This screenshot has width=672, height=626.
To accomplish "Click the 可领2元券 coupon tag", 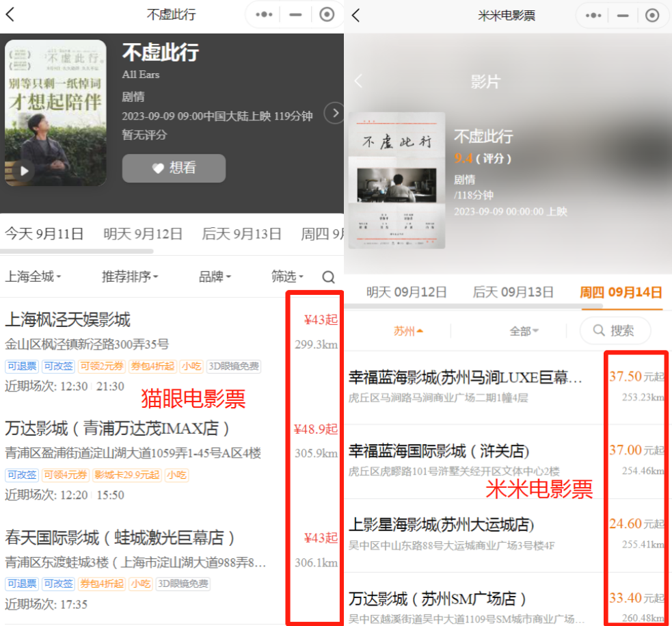I will [102, 366].
